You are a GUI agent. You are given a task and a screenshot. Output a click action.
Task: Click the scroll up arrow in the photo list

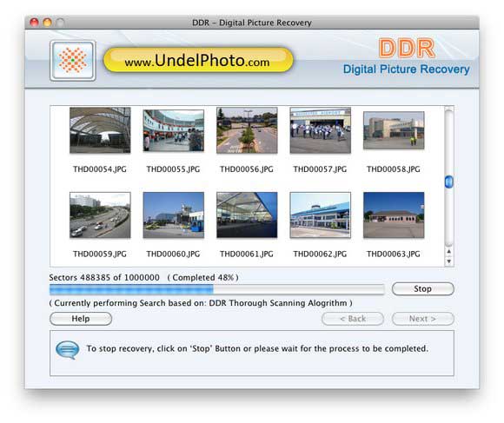point(449,252)
